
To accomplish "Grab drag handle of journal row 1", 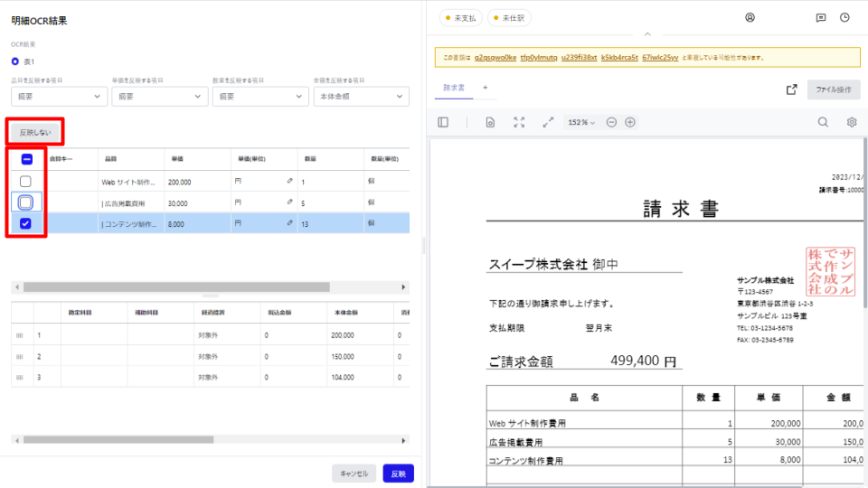I will point(20,335).
